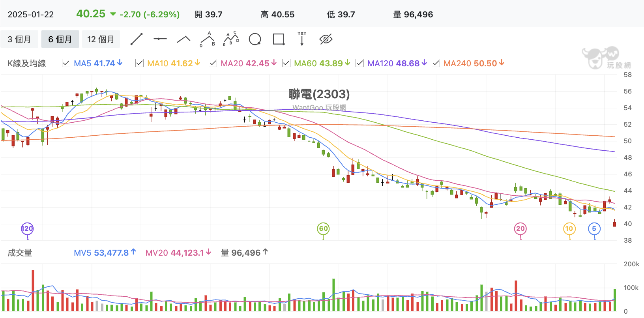Select the horizontal line drawing tool
The width and height of the screenshot is (644, 318).
click(160, 39)
